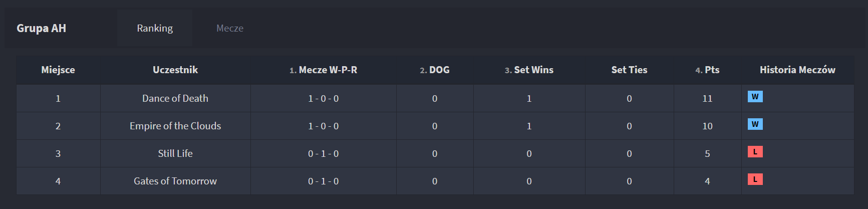Sort by Mecze W-P-R column header
This screenshot has height=209, width=868.
click(323, 70)
